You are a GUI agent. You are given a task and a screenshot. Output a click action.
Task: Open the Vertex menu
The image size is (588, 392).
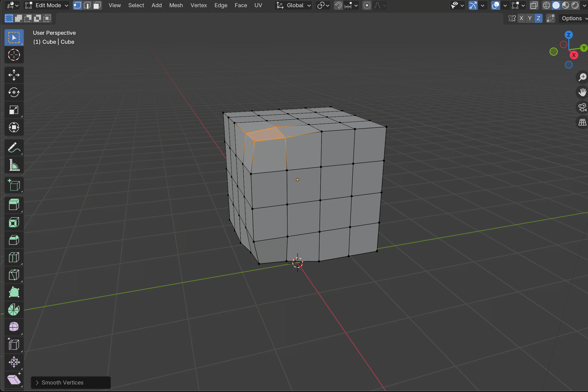tap(199, 5)
